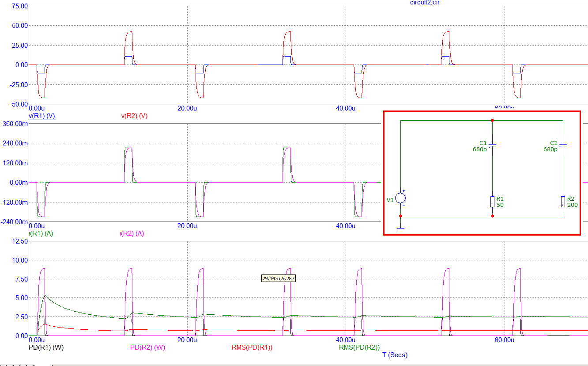Click the circuit2.cir plot title

tap(425, 3)
